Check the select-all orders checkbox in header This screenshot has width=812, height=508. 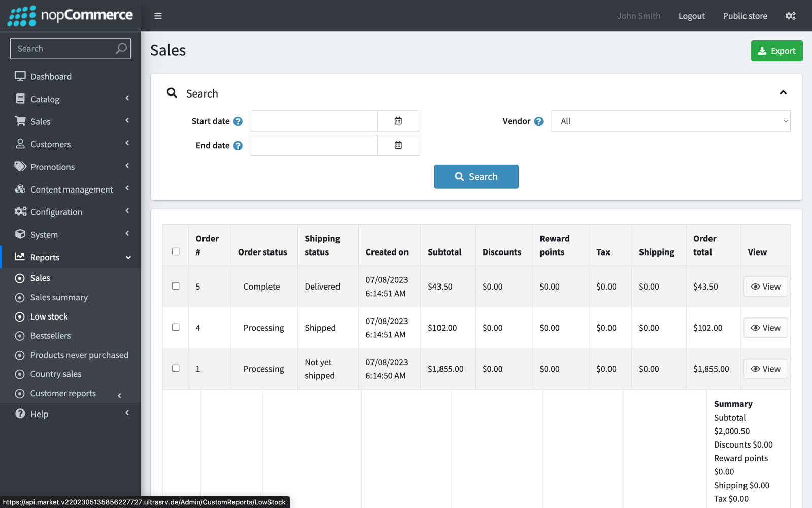pos(176,251)
